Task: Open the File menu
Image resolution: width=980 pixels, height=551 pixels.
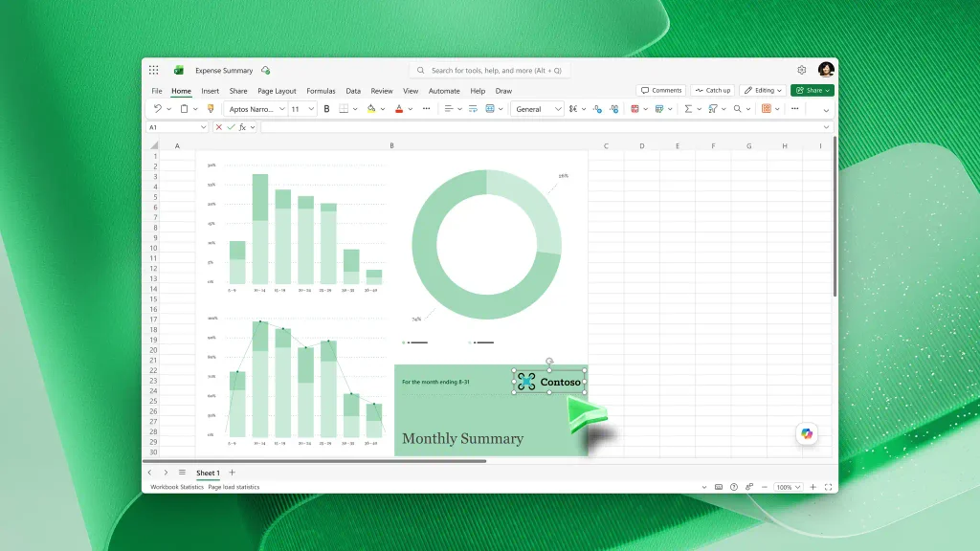Action: (157, 91)
